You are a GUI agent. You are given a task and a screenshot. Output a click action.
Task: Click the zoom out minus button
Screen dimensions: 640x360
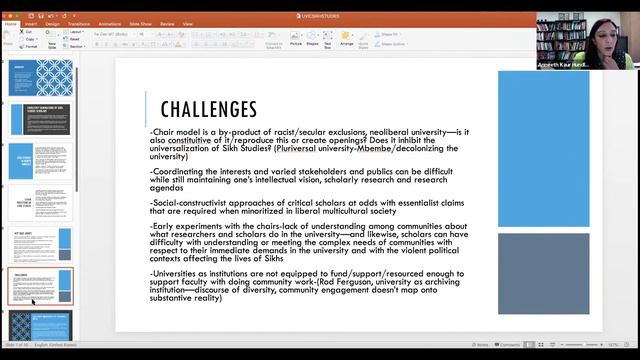(x=562, y=345)
